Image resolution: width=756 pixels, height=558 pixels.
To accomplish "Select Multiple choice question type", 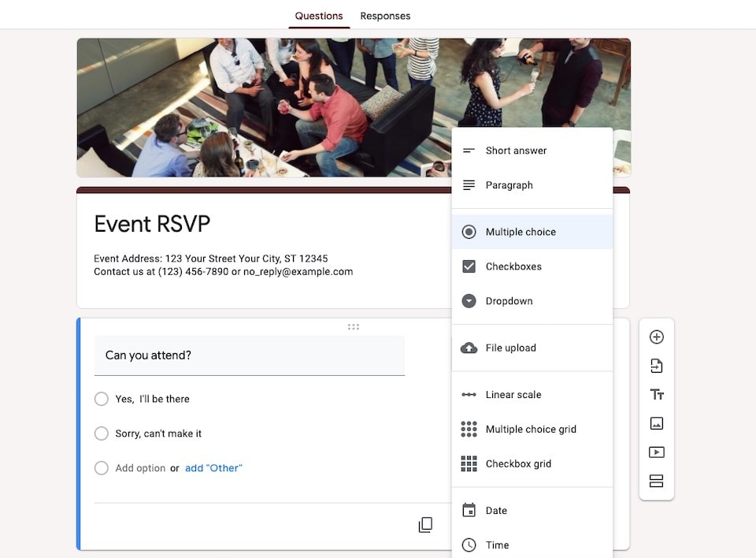I will [532, 232].
